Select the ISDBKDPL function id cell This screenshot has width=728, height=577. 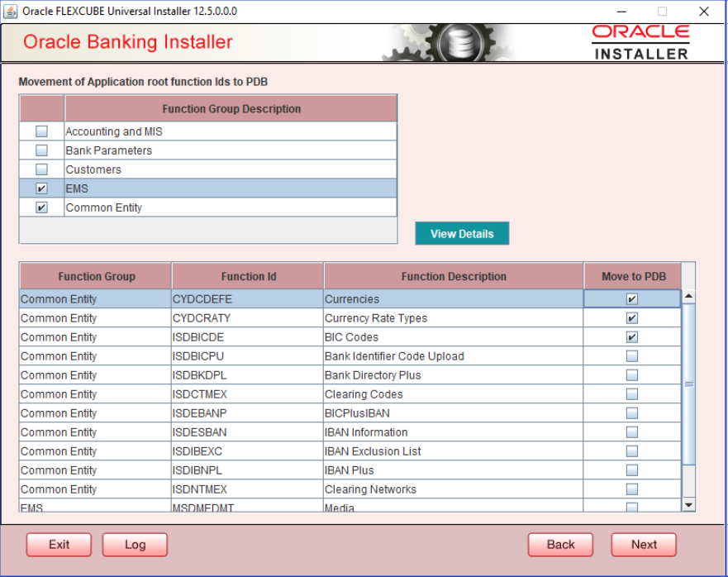coord(247,375)
